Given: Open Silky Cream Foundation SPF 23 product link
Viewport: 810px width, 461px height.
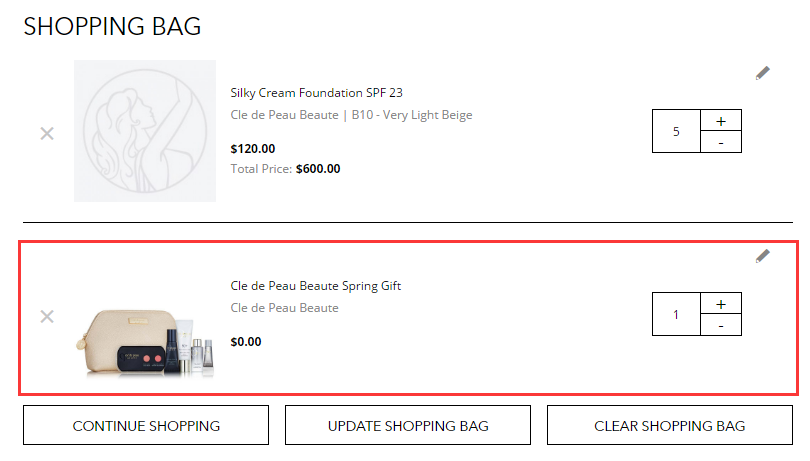Looking at the screenshot, I should coord(316,93).
